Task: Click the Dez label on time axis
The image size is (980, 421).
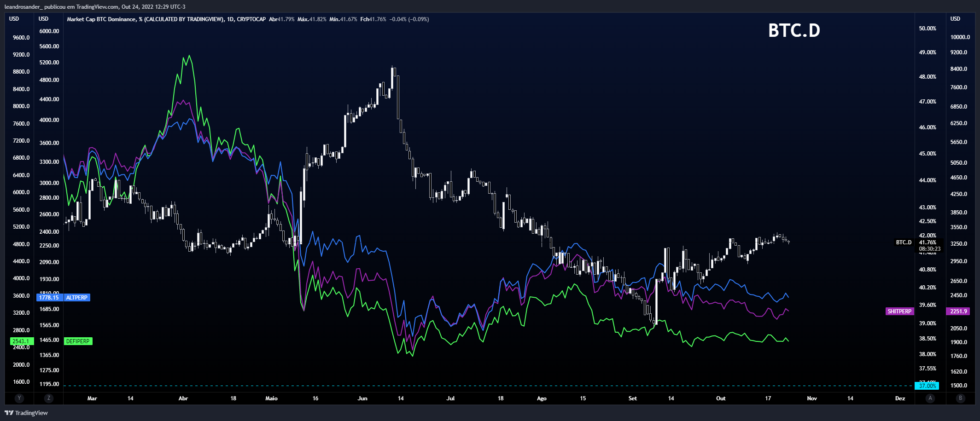Action: [x=900, y=398]
